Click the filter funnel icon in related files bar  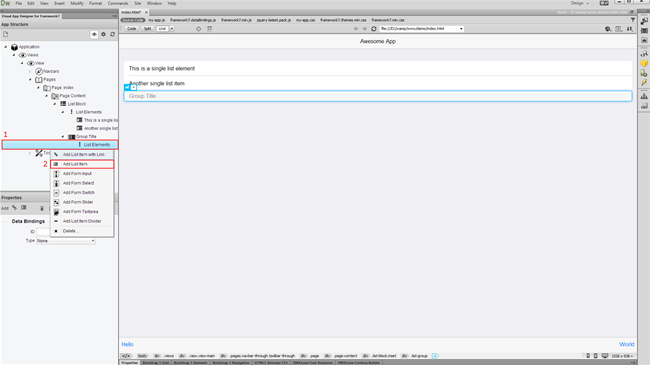pos(633,20)
